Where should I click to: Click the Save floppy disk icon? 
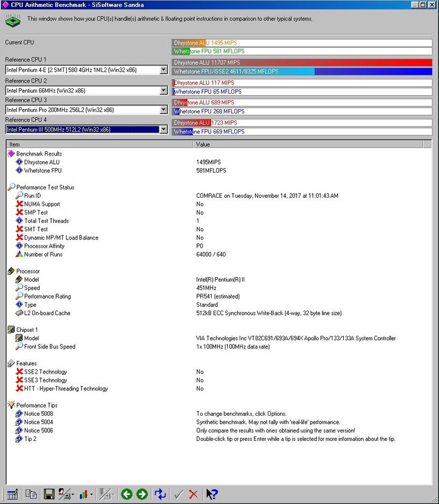coord(49,494)
